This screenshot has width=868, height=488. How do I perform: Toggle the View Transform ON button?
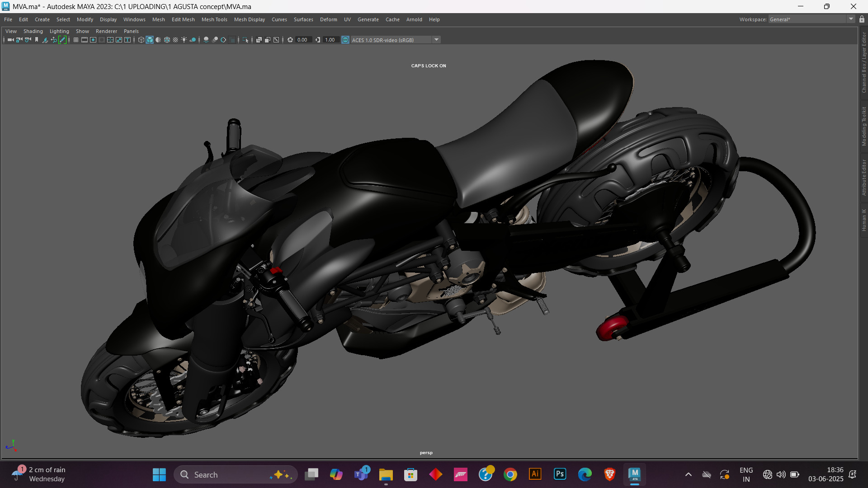[345, 40]
